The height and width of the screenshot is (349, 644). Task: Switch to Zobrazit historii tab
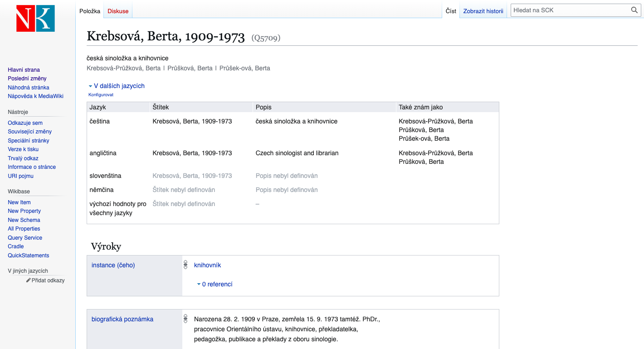[483, 11]
